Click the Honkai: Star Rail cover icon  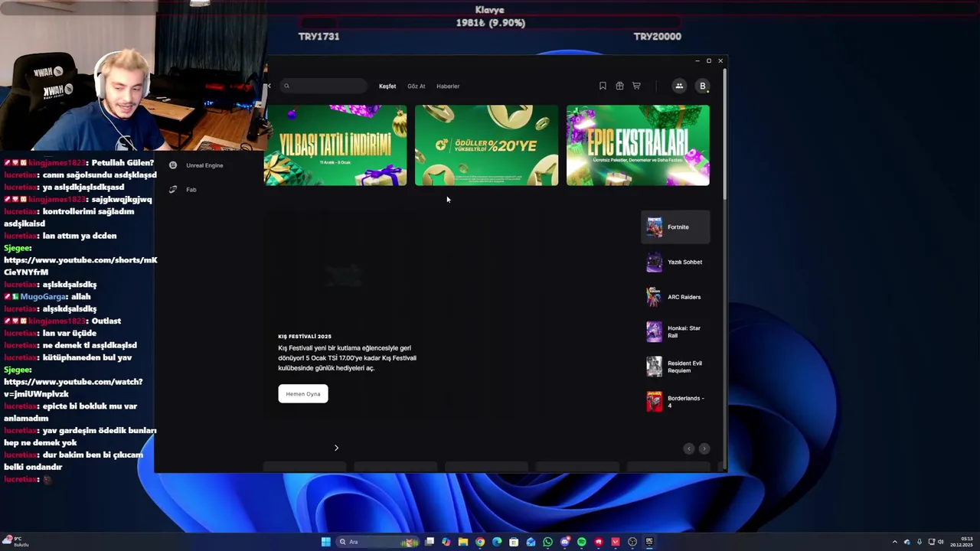pyautogui.click(x=654, y=331)
